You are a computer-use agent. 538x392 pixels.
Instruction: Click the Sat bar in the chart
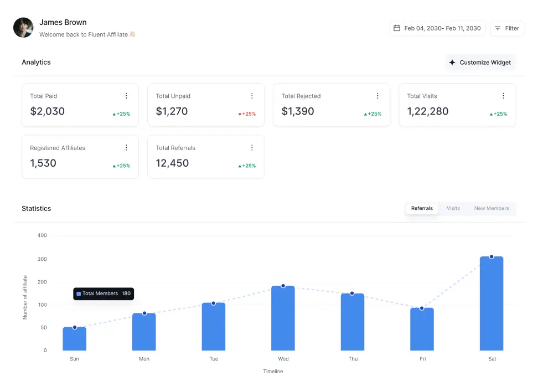(x=492, y=303)
